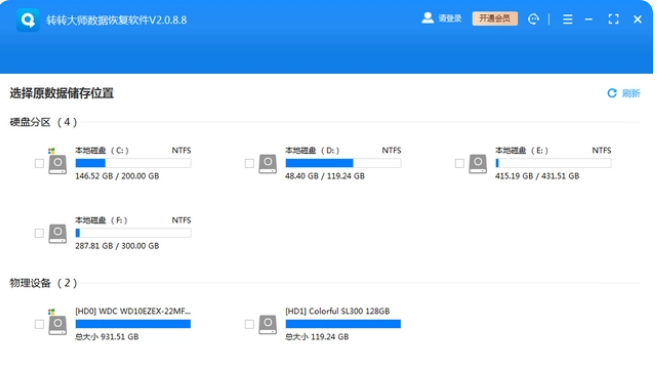Select the HD1 Colorful disk icon
The height and width of the screenshot is (388, 657).
point(268,324)
